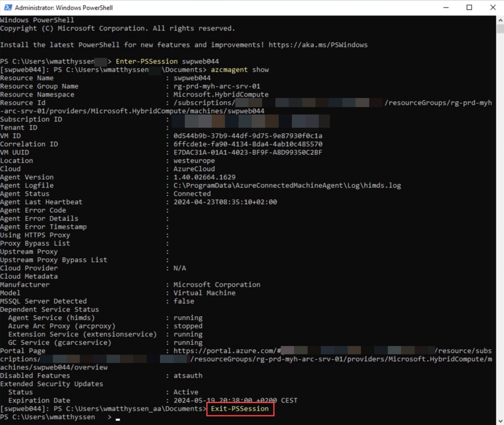Viewport: 504px width, 425px height.
Task: Click the Agent Status value Connected
Action: [192, 194]
